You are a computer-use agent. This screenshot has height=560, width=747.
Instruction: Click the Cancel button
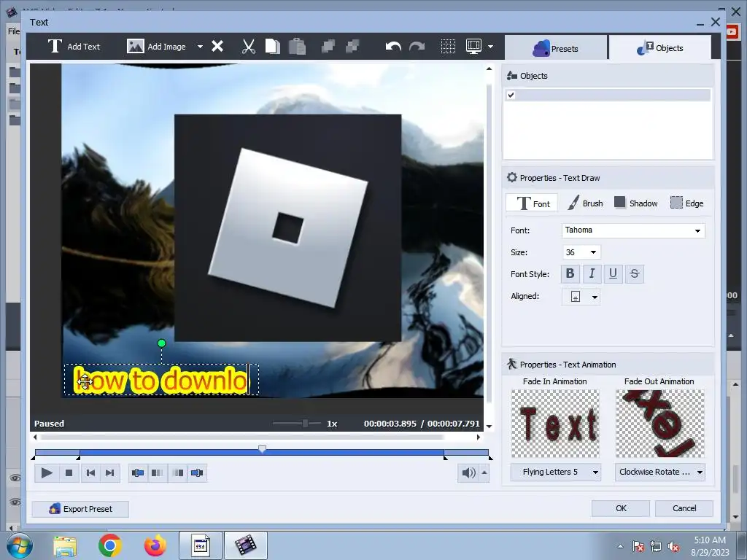pyautogui.click(x=684, y=508)
